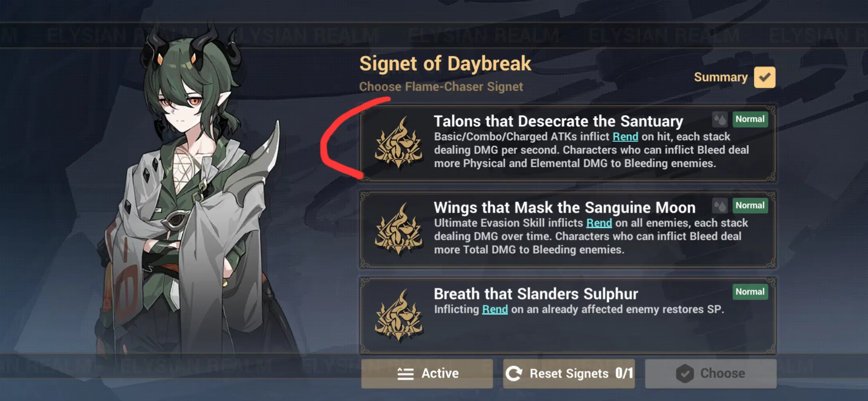Select the Breath that Slanders Sulphur title
This screenshot has width=868, height=401.
[536, 294]
